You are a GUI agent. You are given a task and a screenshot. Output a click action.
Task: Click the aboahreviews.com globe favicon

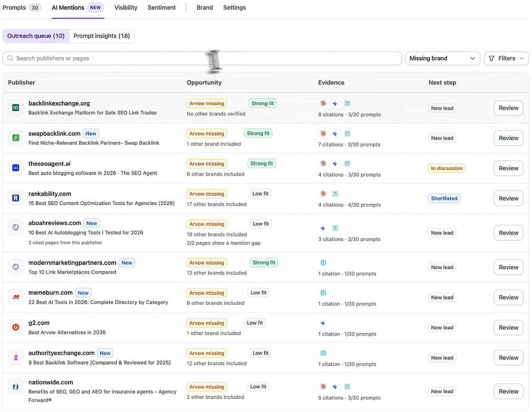tap(16, 227)
